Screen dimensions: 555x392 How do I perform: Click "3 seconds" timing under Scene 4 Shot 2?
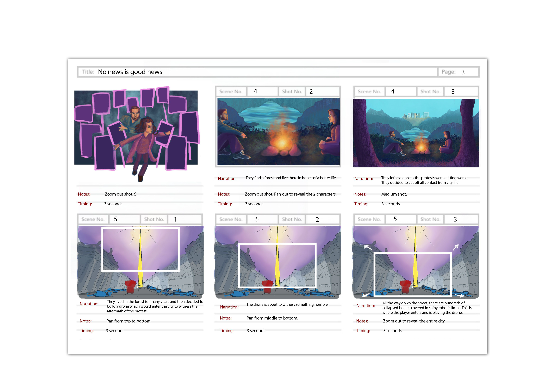tap(254, 204)
